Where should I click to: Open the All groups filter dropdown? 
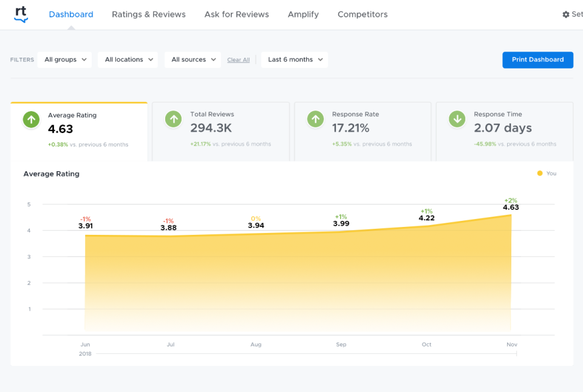64,59
